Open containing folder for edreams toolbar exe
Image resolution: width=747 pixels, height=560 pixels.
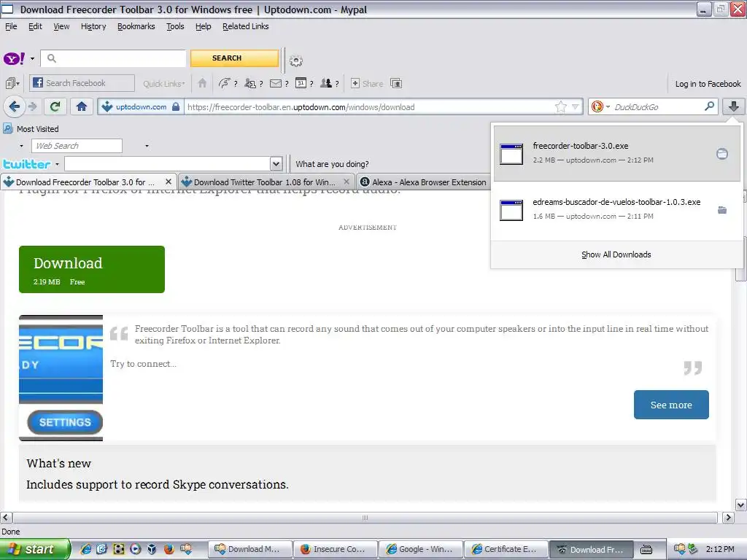[x=722, y=210]
